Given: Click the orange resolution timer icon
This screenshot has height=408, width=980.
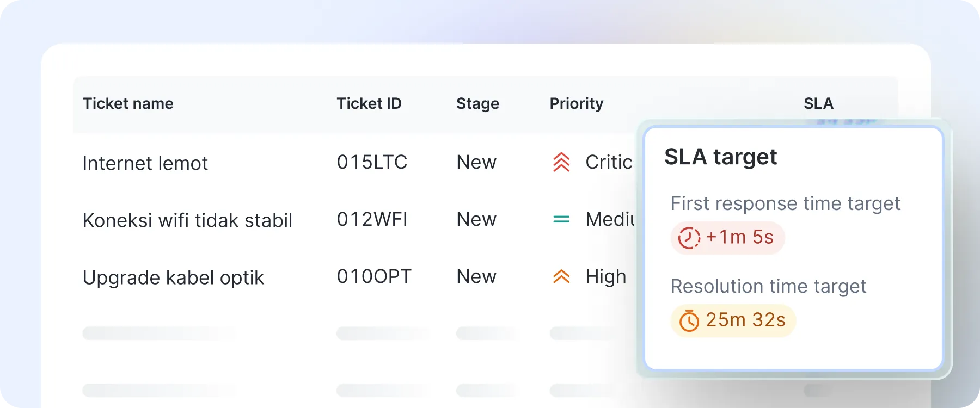Looking at the screenshot, I should coord(689,320).
